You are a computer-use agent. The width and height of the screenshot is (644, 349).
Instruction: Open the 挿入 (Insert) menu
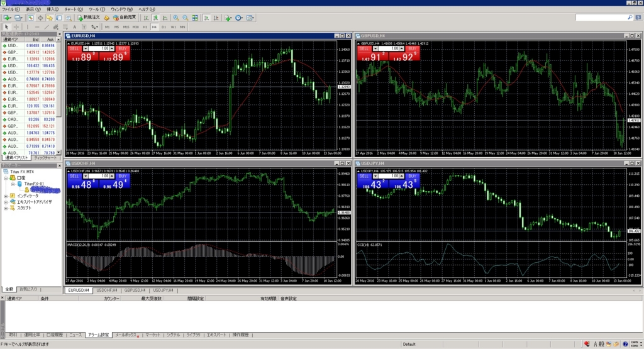tap(53, 9)
